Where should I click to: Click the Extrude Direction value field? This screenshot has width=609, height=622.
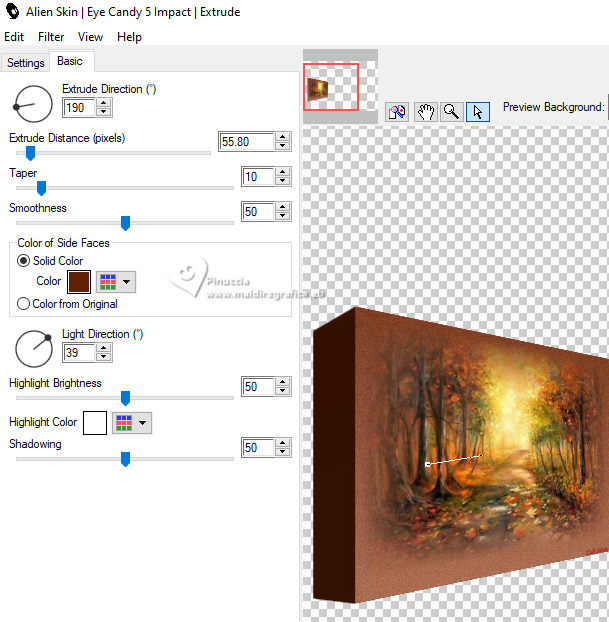79,108
